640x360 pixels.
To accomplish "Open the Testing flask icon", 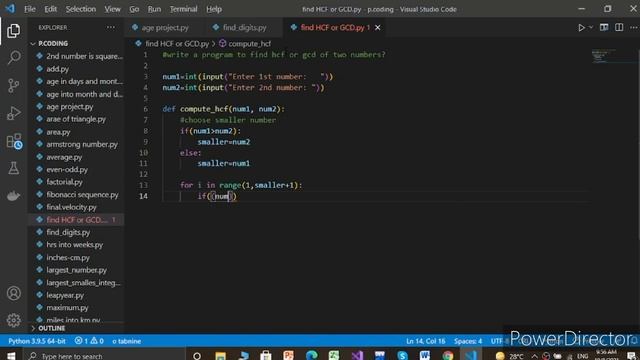I will click(13, 168).
